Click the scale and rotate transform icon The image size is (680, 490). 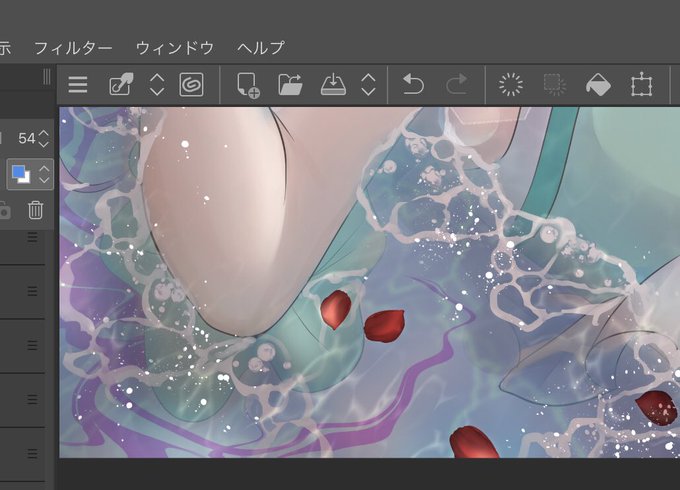click(641, 85)
